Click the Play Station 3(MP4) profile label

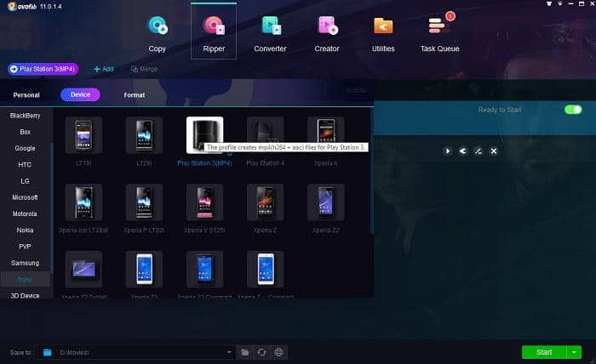pos(204,163)
